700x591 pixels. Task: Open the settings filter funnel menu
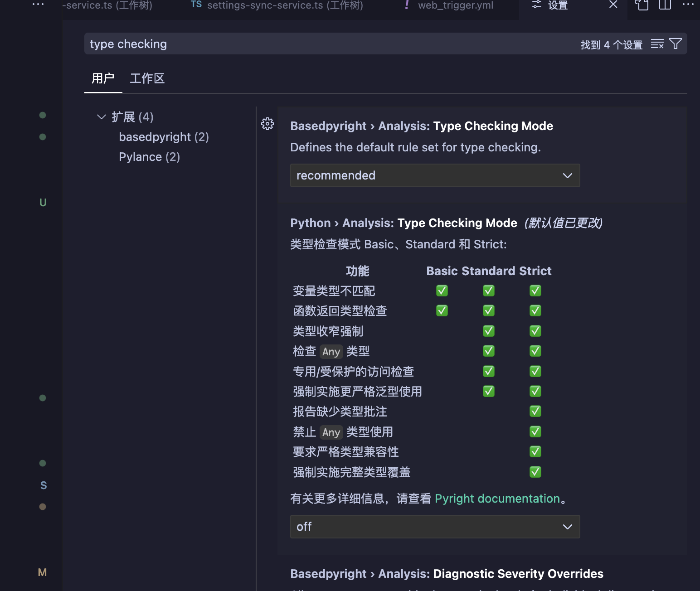675,44
